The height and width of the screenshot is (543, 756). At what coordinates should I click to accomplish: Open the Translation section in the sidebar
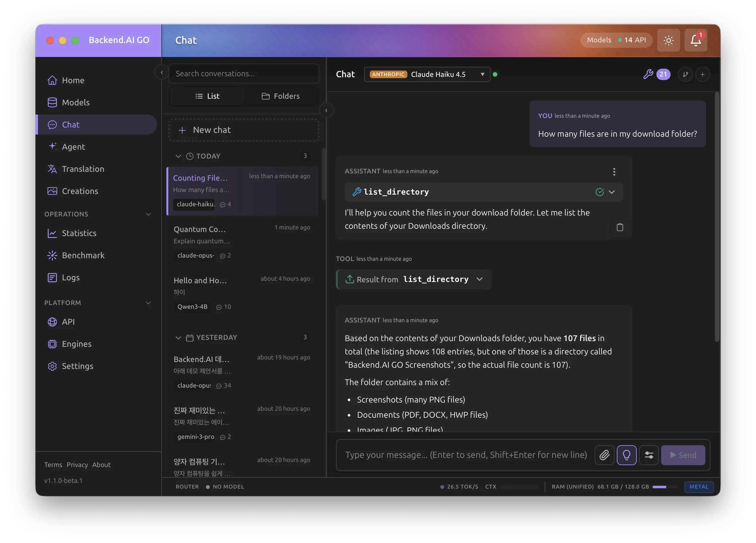coord(83,169)
